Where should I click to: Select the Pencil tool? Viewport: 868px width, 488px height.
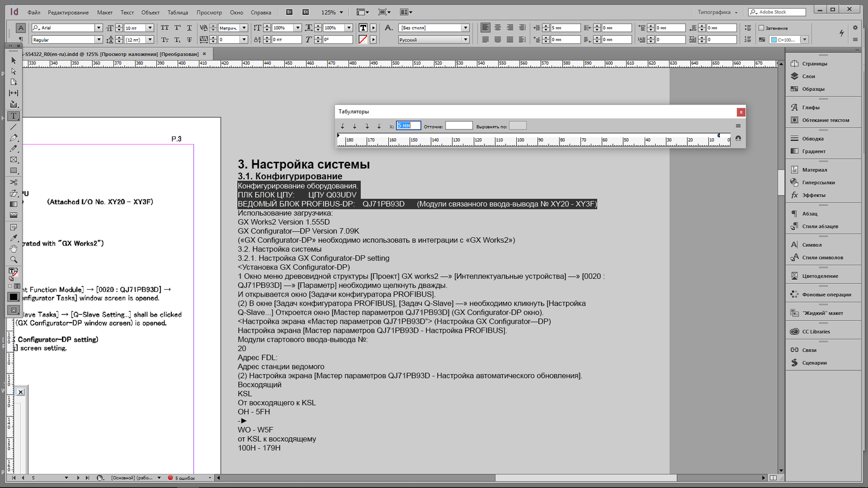pos(13,149)
